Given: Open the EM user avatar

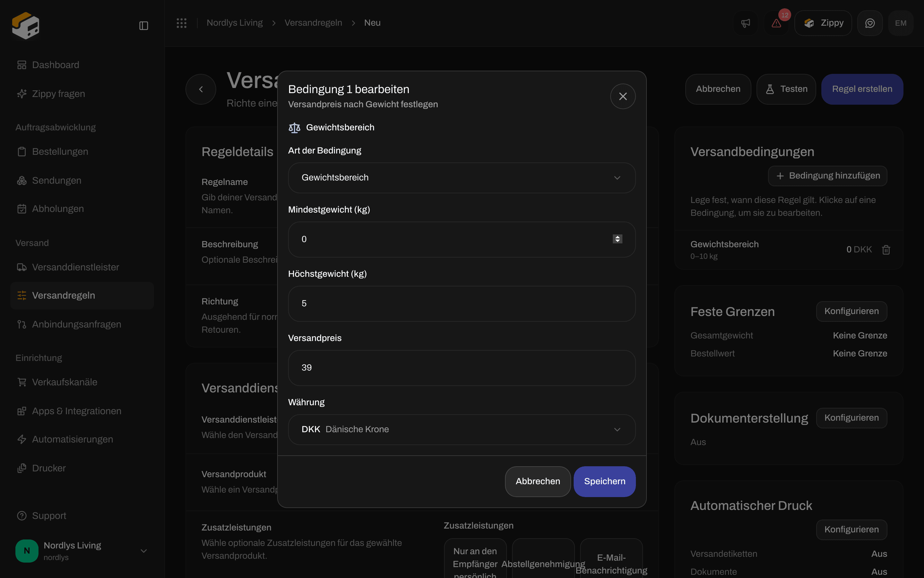Looking at the screenshot, I should click(901, 23).
